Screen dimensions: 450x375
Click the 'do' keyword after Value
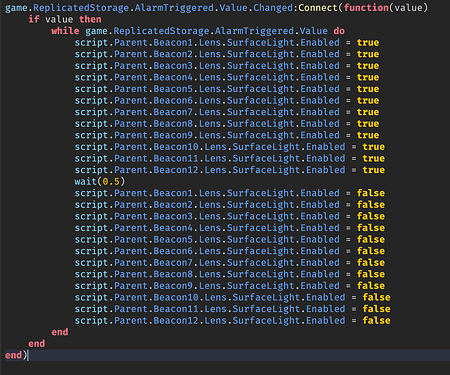point(339,31)
